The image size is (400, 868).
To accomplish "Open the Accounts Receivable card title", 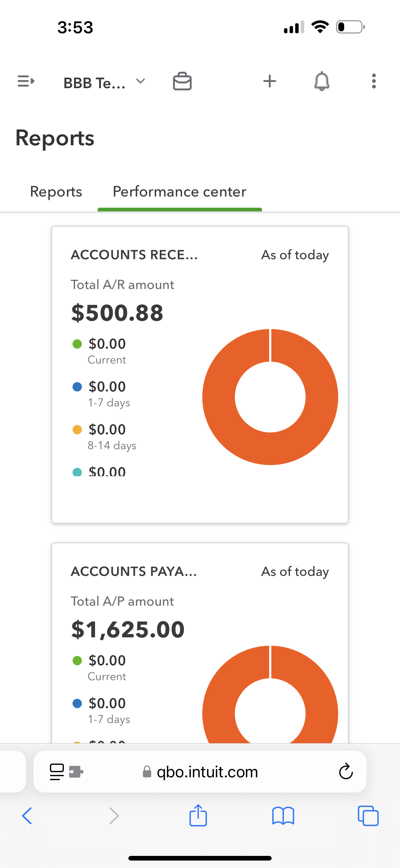I will point(134,255).
